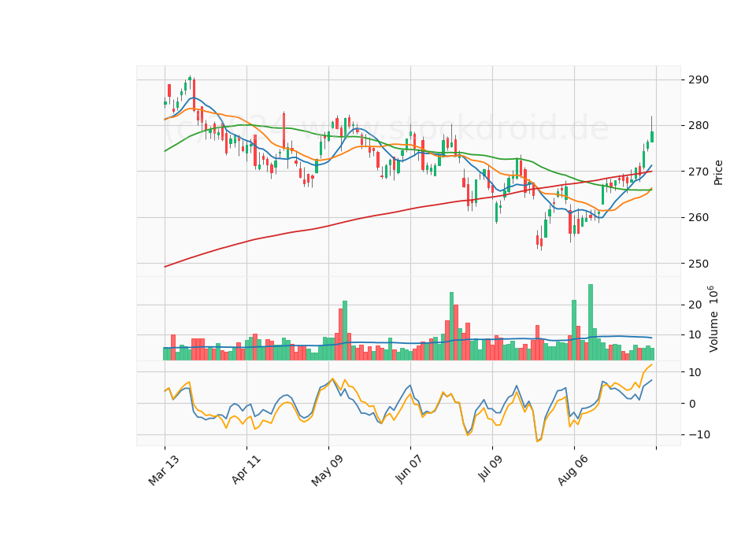Click the tallest green volume bar
The width and height of the screenshot is (756, 543).
coord(591,323)
